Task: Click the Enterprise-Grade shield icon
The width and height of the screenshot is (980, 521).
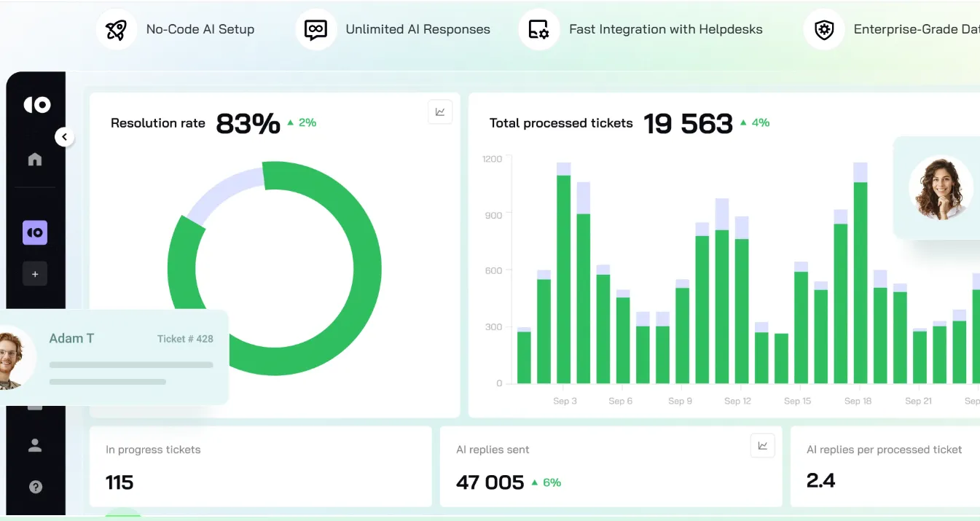Action: click(823, 30)
